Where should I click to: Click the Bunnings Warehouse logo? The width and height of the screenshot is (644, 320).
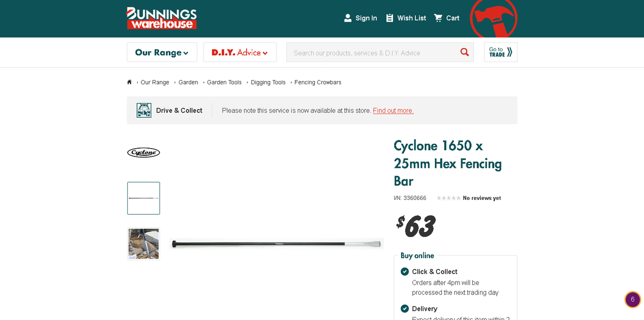(x=161, y=18)
